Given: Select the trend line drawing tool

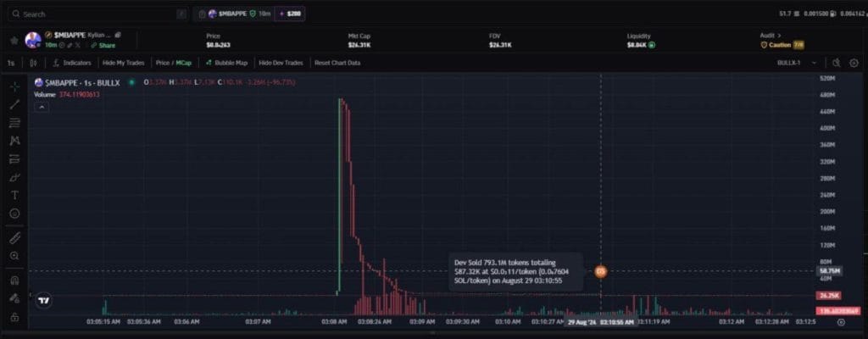Looking at the screenshot, I should click(x=14, y=104).
